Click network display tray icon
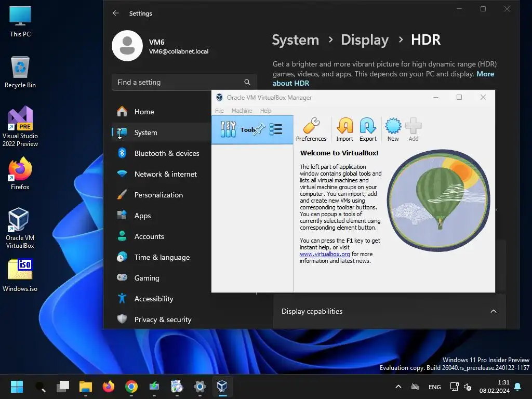532x399 pixels. [x=454, y=387]
